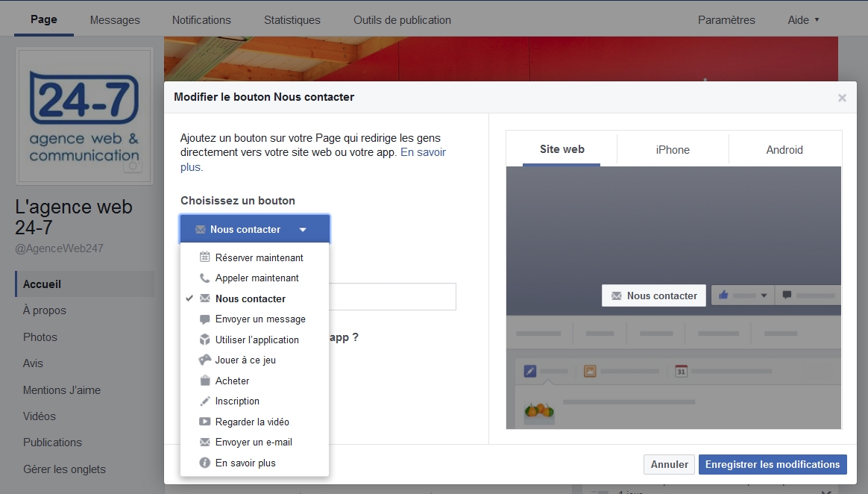Image resolution: width=868 pixels, height=494 pixels.
Task: Switch to the Site web preview tab
Action: point(562,149)
